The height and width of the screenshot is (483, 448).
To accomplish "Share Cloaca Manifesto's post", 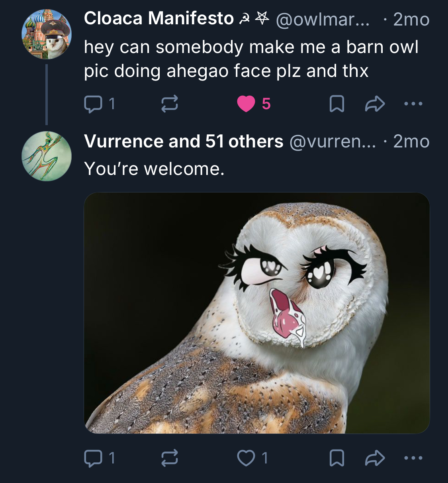I will [x=375, y=104].
